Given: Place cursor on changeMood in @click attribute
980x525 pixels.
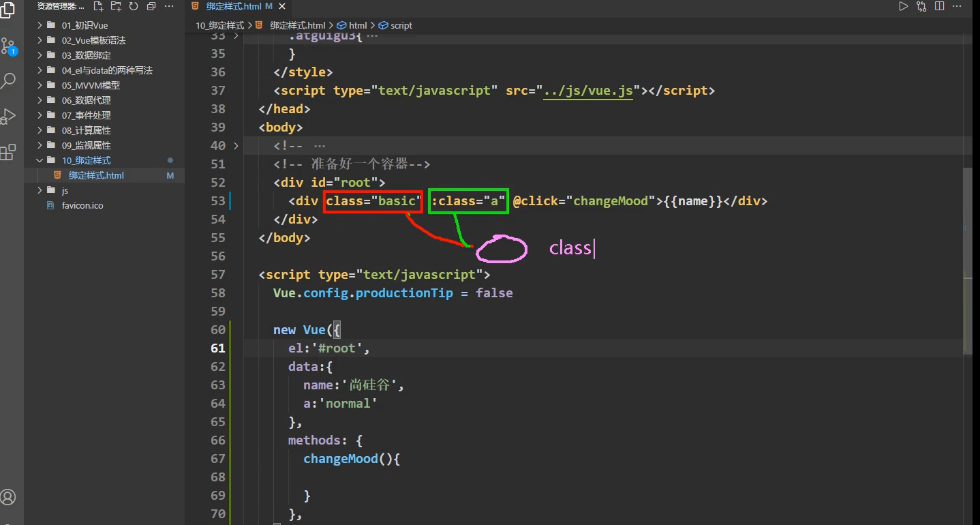Looking at the screenshot, I should tap(611, 200).
